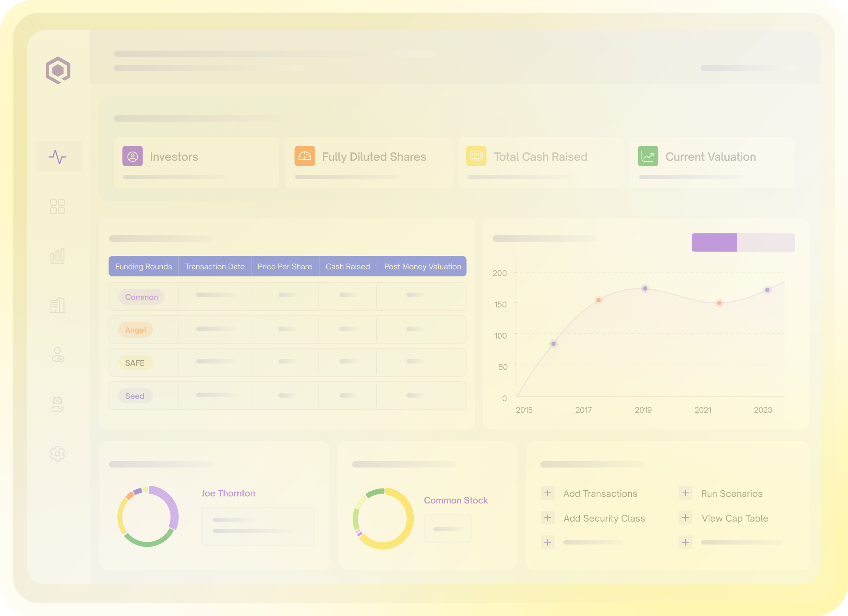
Task: Switch to the light right segment of chart toggle
Action: click(765, 242)
